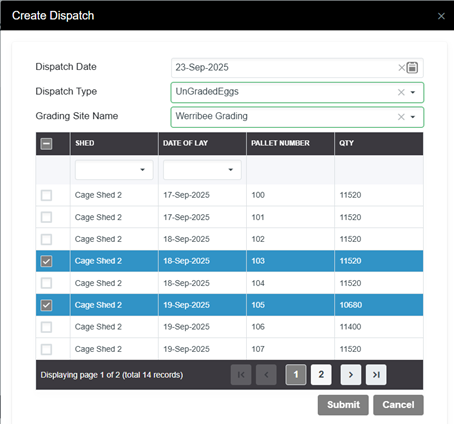Close the Create Dispatch dialog
This screenshot has width=454, height=424.
pos(441,16)
